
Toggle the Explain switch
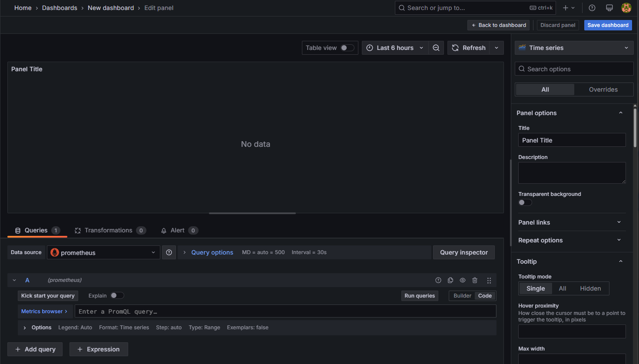click(117, 295)
